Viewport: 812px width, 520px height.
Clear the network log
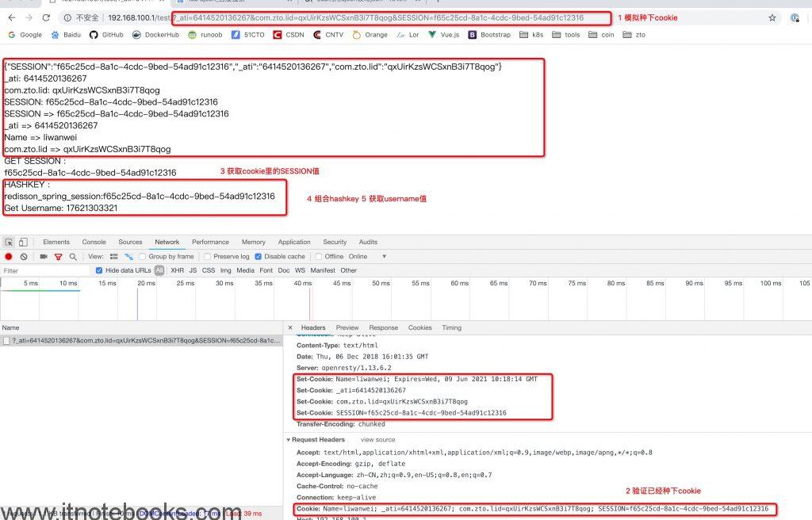[24, 256]
